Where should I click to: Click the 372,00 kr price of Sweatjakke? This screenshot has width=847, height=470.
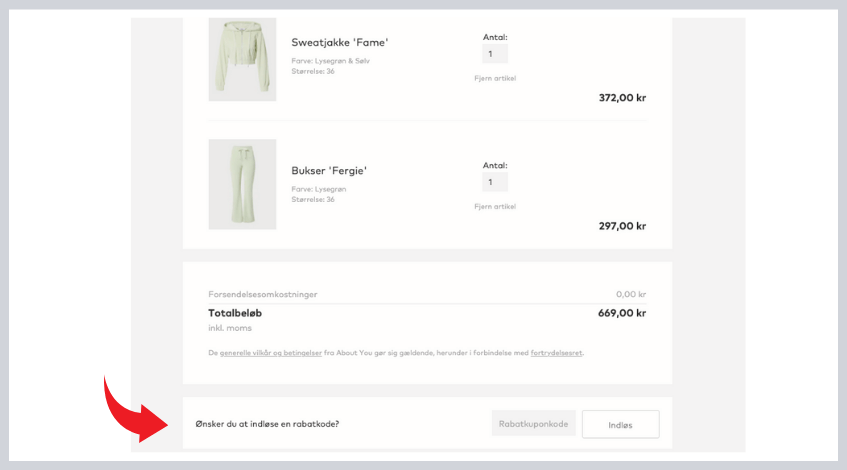622,98
